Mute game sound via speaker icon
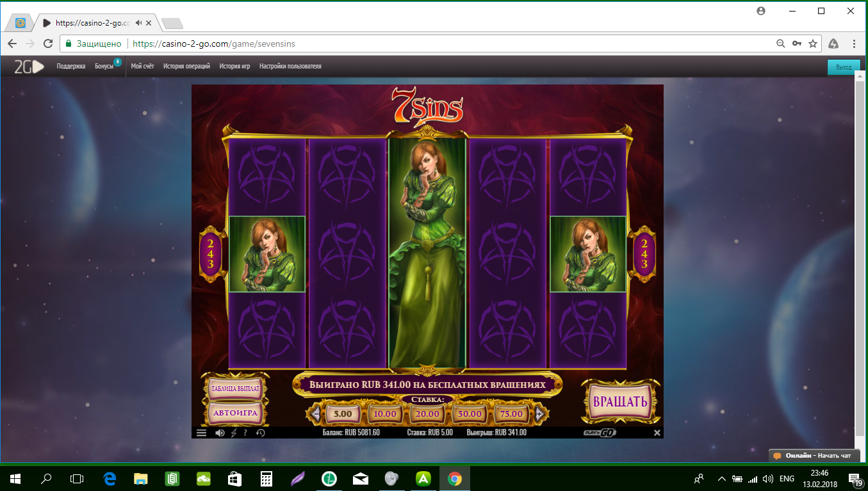Screen dimensions: 868x491 (x=220, y=433)
